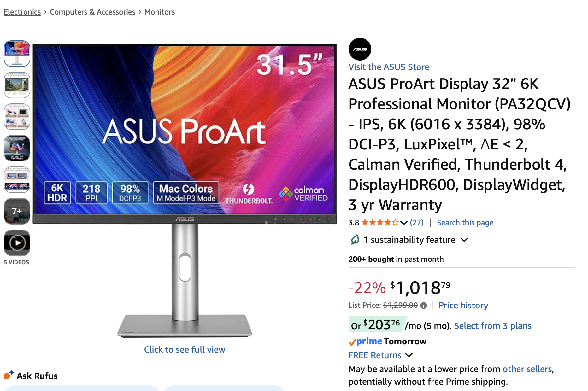This screenshot has height=391, width=588.
Task: Click the sustainability leaf icon
Action: click(355, 240)
